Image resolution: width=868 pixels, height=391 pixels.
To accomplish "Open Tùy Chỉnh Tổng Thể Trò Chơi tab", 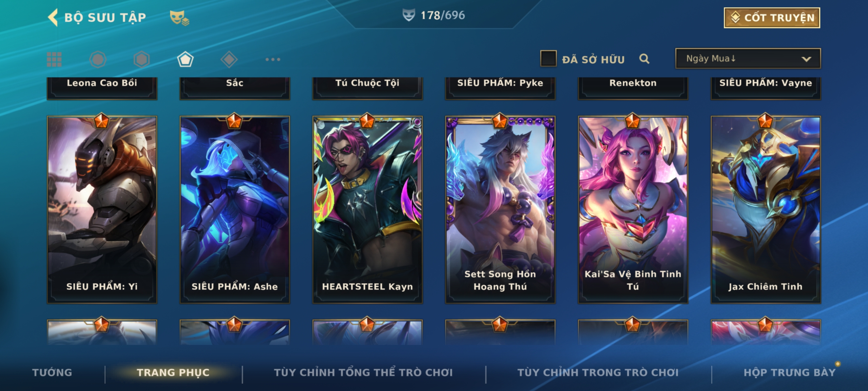I will click(x=363, y=373).
